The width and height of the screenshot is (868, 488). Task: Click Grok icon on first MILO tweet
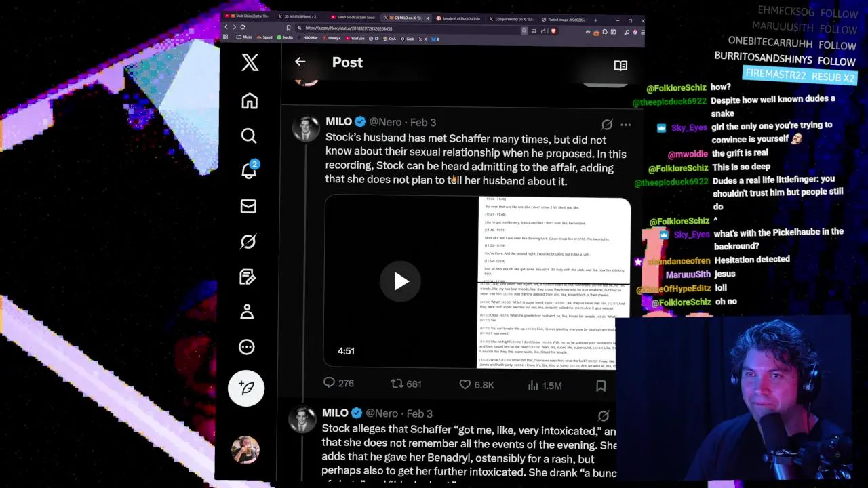click(607, 125)
